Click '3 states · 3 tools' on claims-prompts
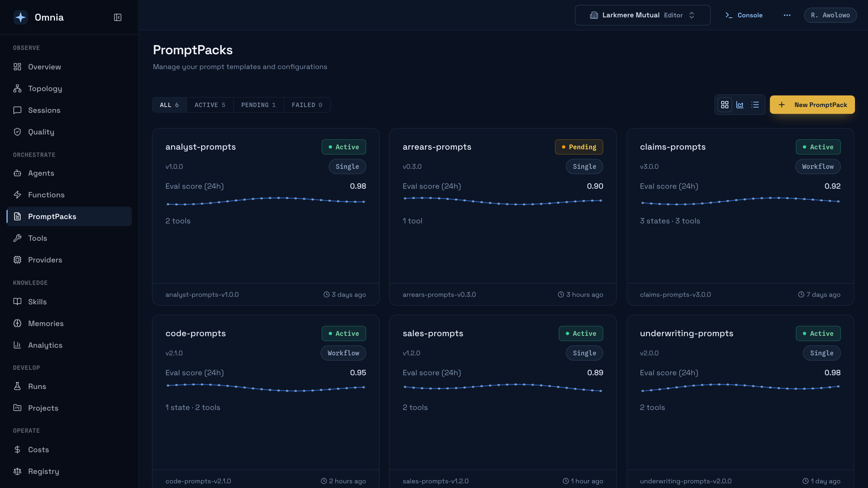The width and height of the screenshot is (868, 488). (670, 221)
